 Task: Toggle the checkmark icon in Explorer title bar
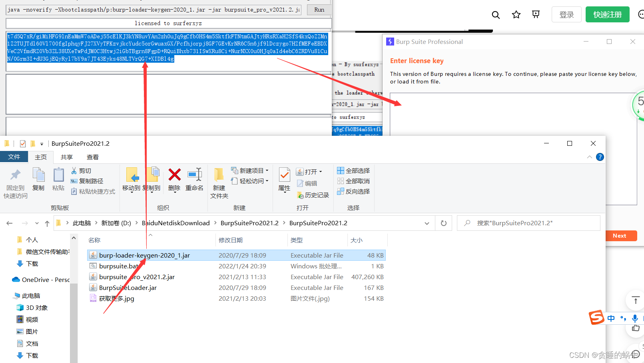point(23,144)
